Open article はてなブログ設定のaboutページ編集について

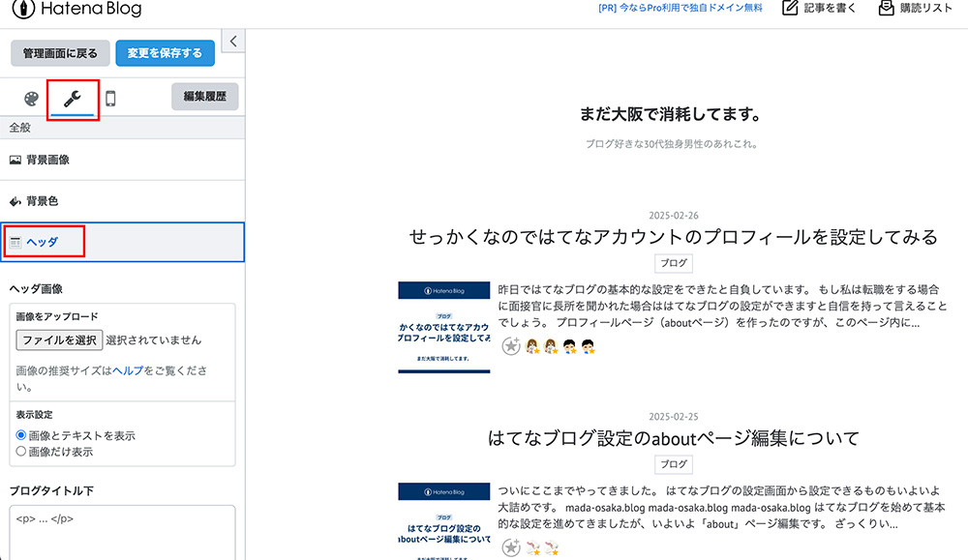(674, 438)
